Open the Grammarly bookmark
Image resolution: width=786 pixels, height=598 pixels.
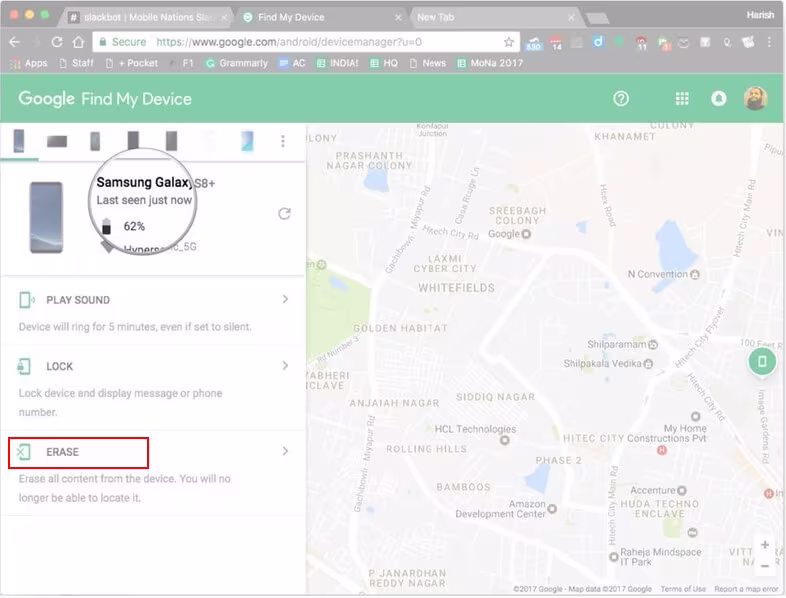[x=237, y=63]
